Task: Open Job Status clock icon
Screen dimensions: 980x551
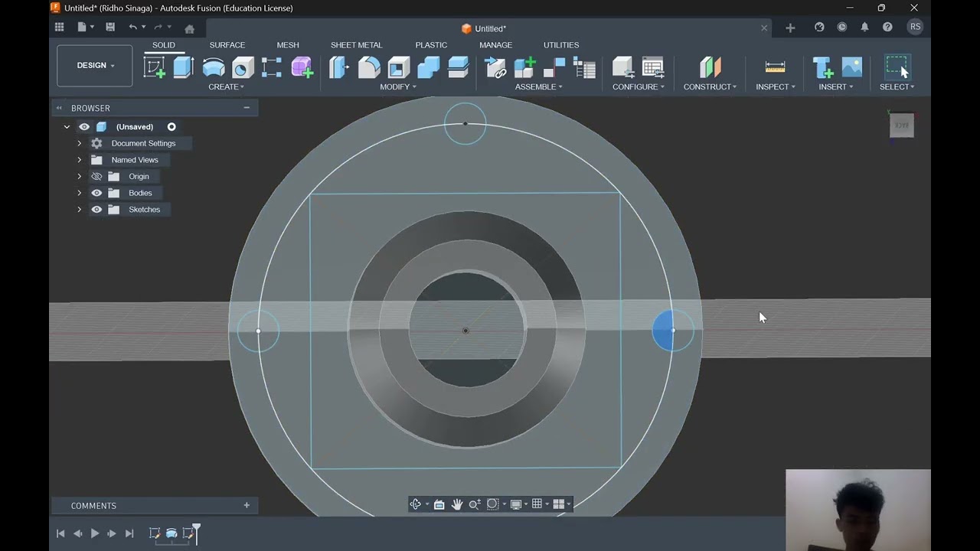Action: point(842,27)
